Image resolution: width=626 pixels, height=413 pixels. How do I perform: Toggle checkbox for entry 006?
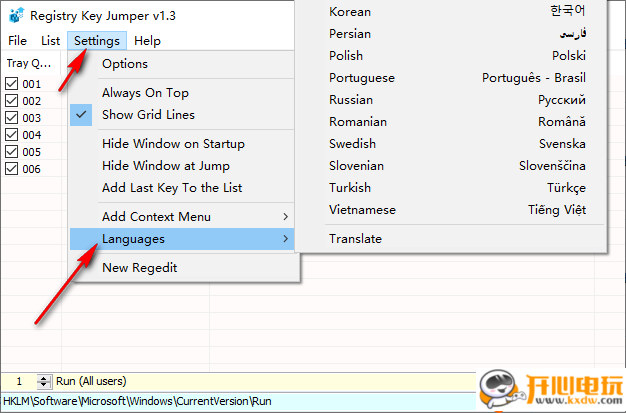(13, 169)
